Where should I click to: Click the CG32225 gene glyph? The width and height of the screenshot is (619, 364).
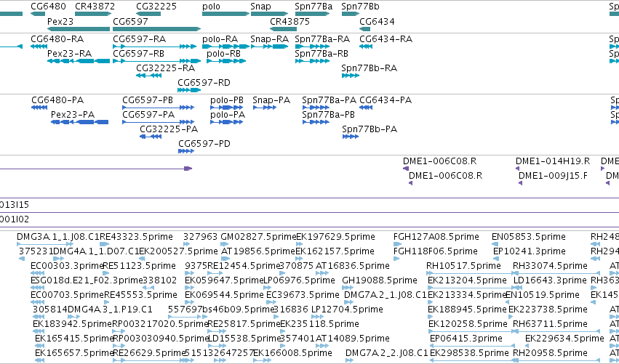pos(148,15)
